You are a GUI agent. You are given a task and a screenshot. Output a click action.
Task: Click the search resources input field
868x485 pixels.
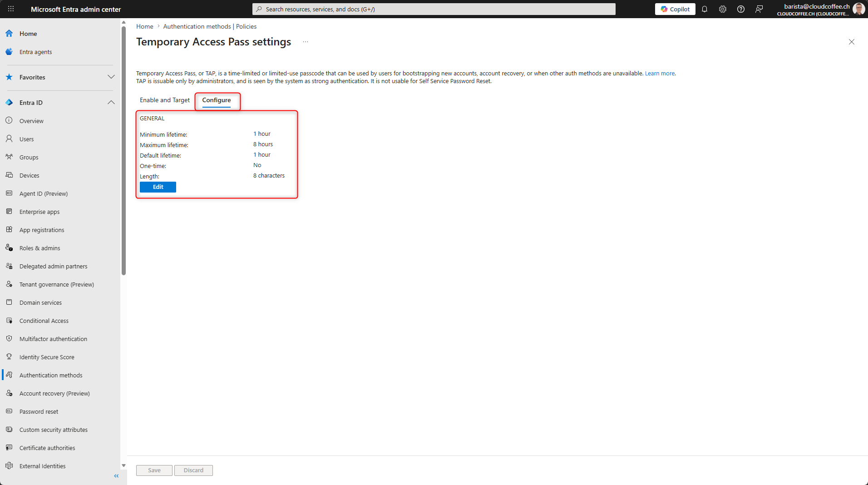click(x=434, y=9)
